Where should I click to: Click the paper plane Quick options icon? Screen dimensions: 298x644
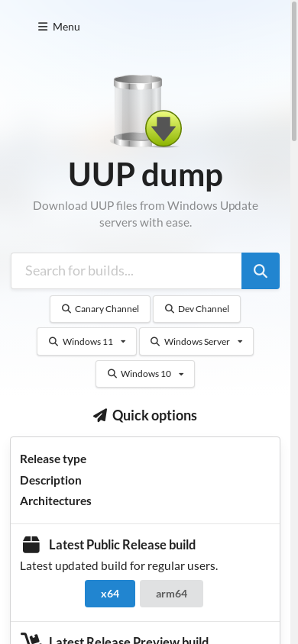coord(100,416)
